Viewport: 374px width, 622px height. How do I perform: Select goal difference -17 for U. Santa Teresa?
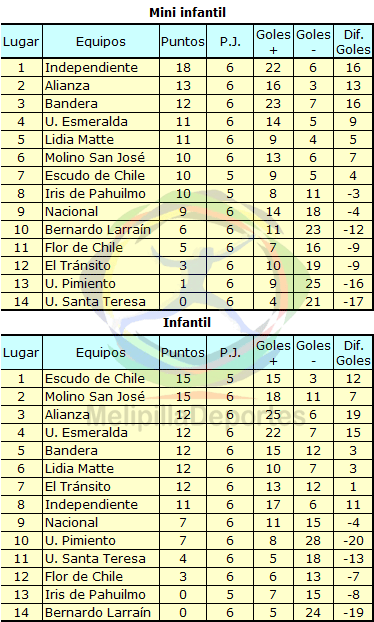click(353, 301)
